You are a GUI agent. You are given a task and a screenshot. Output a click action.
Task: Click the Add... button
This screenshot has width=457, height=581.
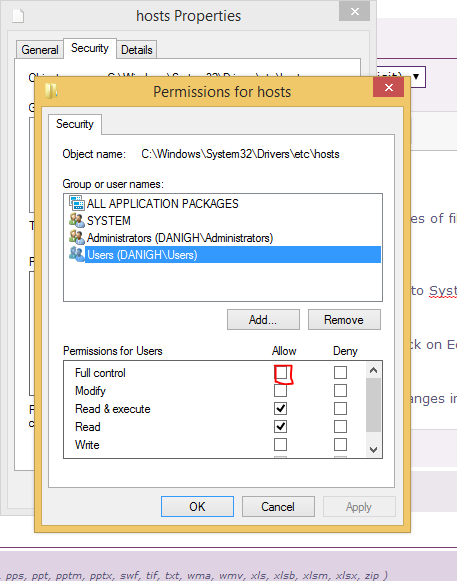click(x=263, y=319)
